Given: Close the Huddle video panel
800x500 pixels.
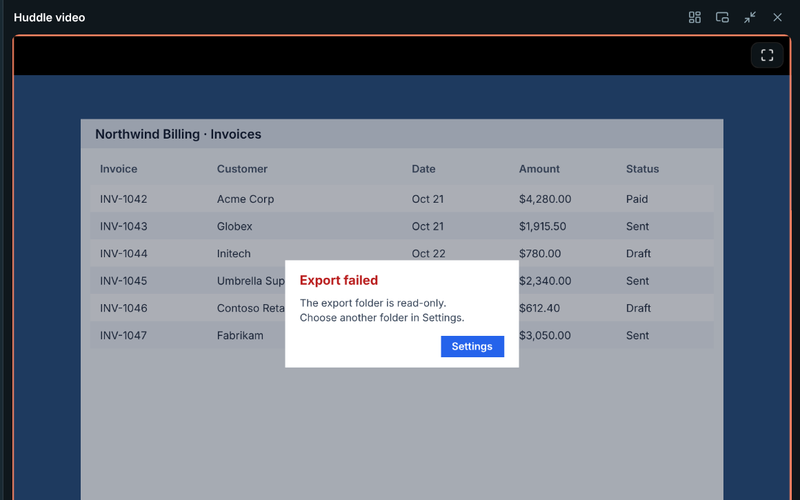Looking at the screenshot, I should pyautogui.click(x=777, y=17).
